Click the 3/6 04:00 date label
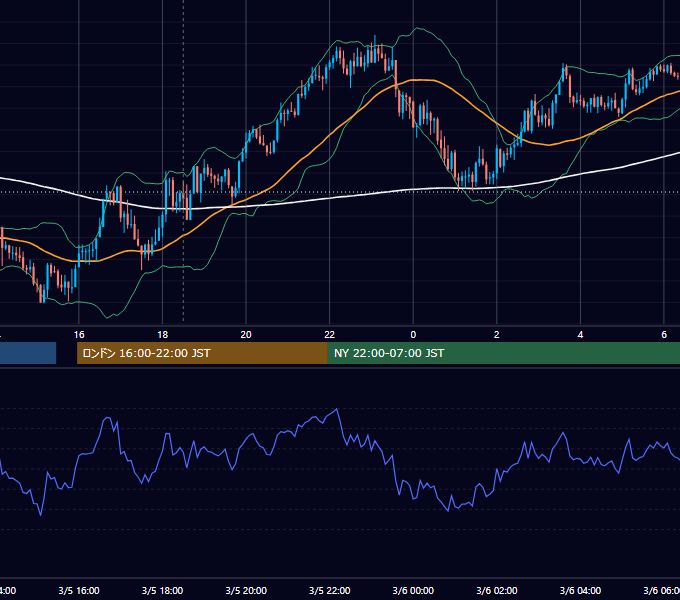The height and width of the screenshot is (600, 680). point(580,590)
